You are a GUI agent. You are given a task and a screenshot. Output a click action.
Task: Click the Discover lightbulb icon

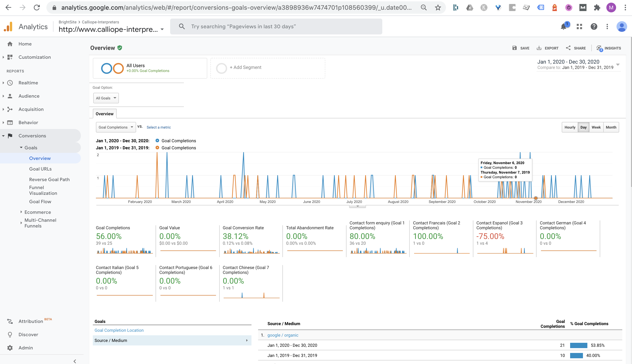pos(10,334)
